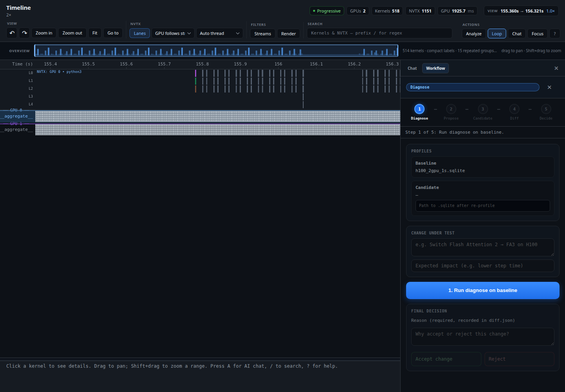
Task: Select workflow step 4 Diff
Action: click(x=514, y=112)
